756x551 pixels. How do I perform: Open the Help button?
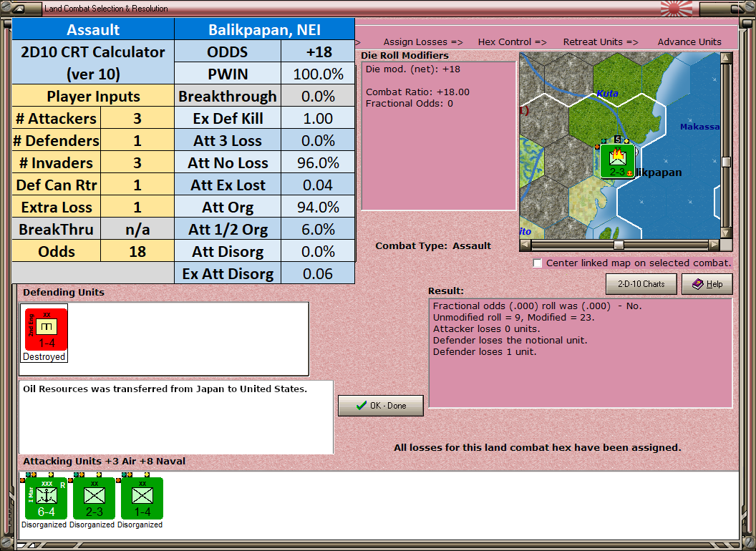point(707,284)
